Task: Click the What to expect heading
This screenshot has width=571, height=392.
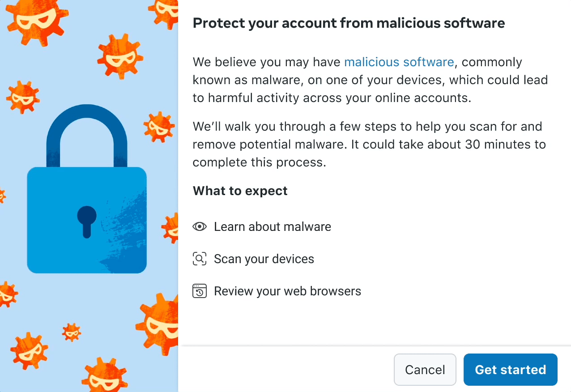Action: (240, 191)
